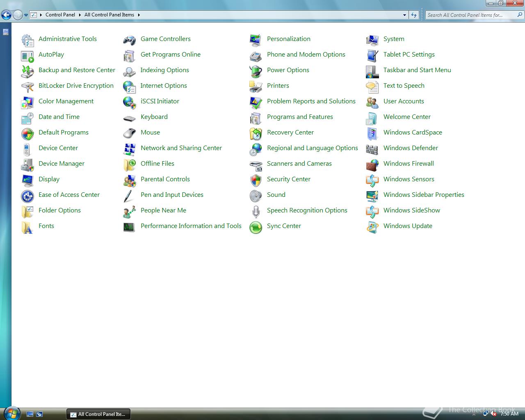Viewport: 525px width, 420px height.
Task: Open the Indexing Options icon
Action: [x=130, y=71]
